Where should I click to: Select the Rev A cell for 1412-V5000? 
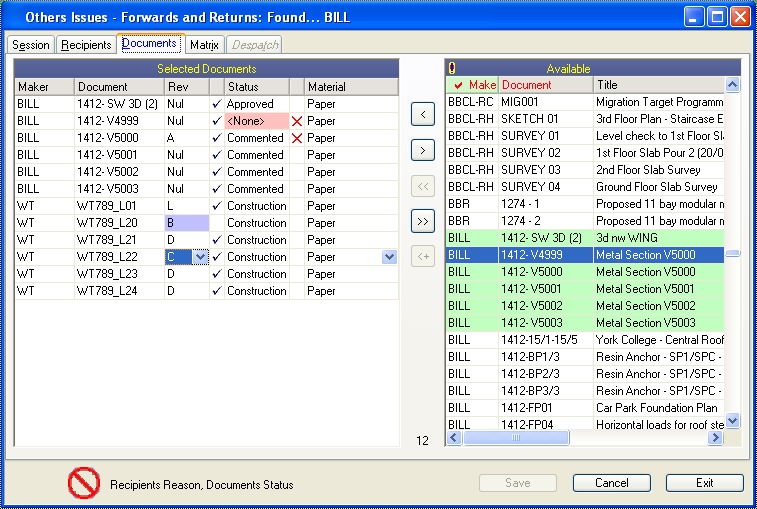(x=187, y=138)
